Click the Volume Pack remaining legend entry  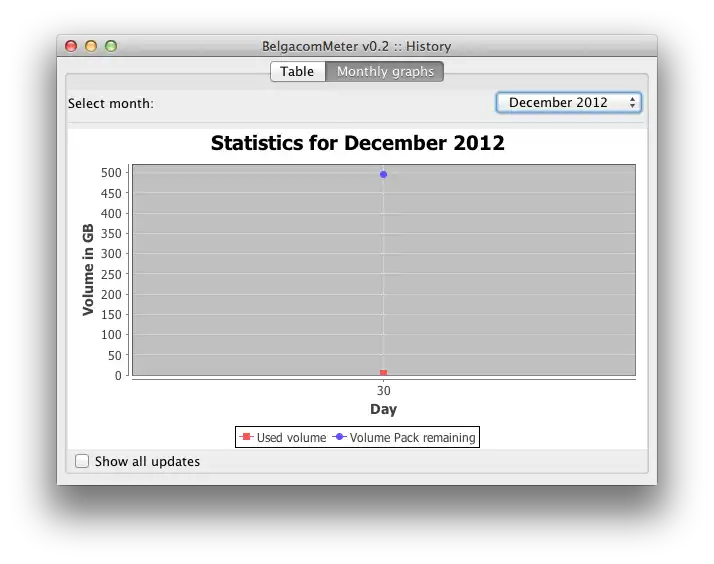point(404,437)
